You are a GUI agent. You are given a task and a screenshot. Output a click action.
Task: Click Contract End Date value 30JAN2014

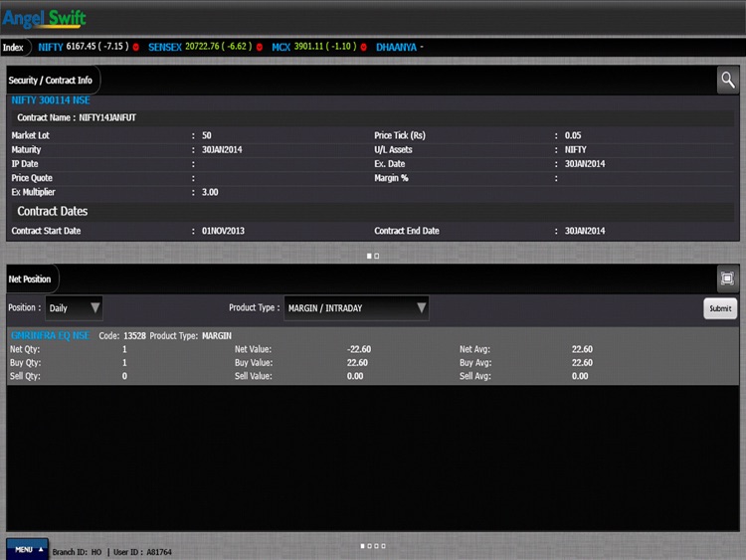(585, 231)
